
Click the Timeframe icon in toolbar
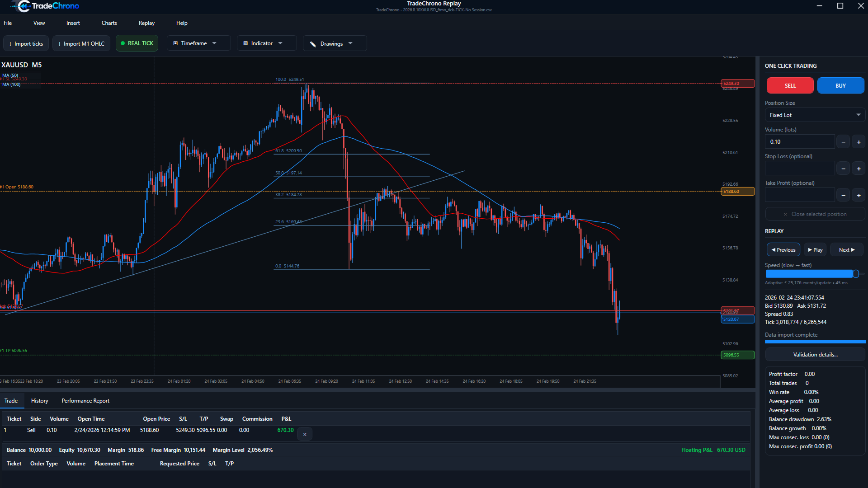point(175,43)
